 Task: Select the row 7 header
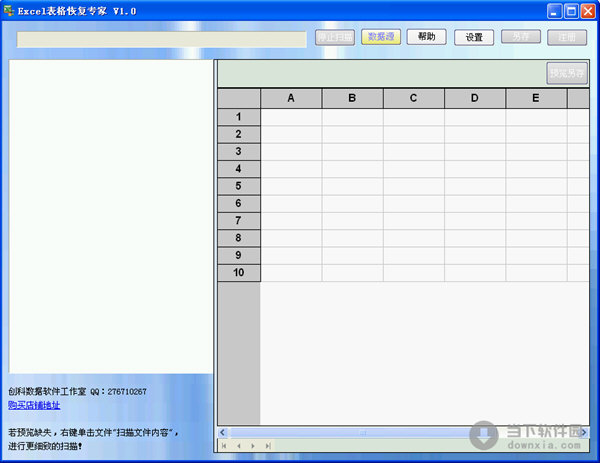239,221
